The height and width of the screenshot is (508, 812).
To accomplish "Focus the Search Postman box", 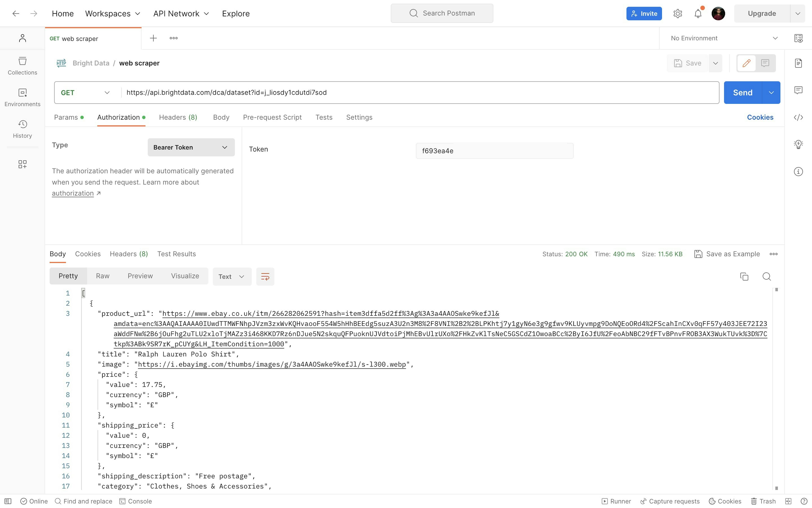I will click(442, 13).
